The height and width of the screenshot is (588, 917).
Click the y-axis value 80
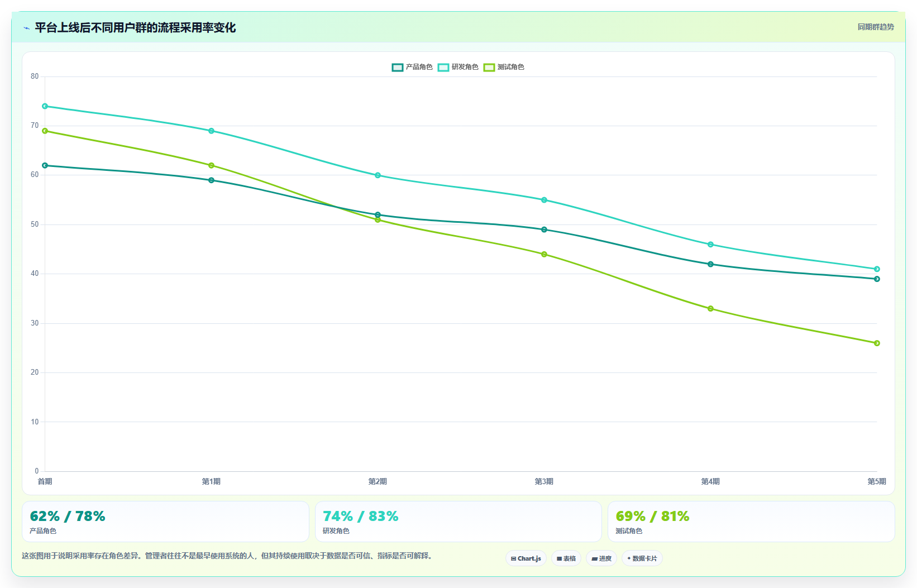(35, 77)
